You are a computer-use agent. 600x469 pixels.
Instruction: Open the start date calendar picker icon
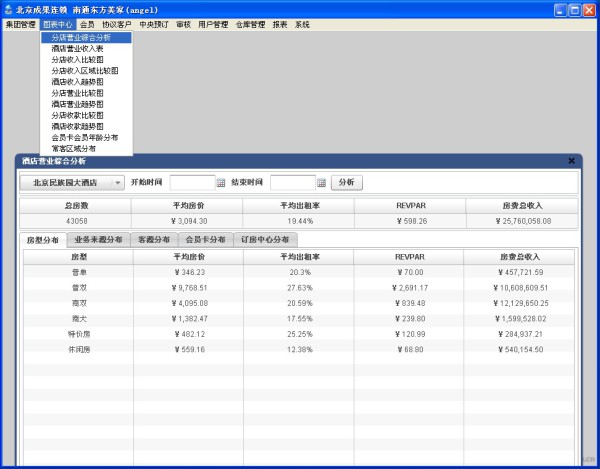click(x=221, y=183)
